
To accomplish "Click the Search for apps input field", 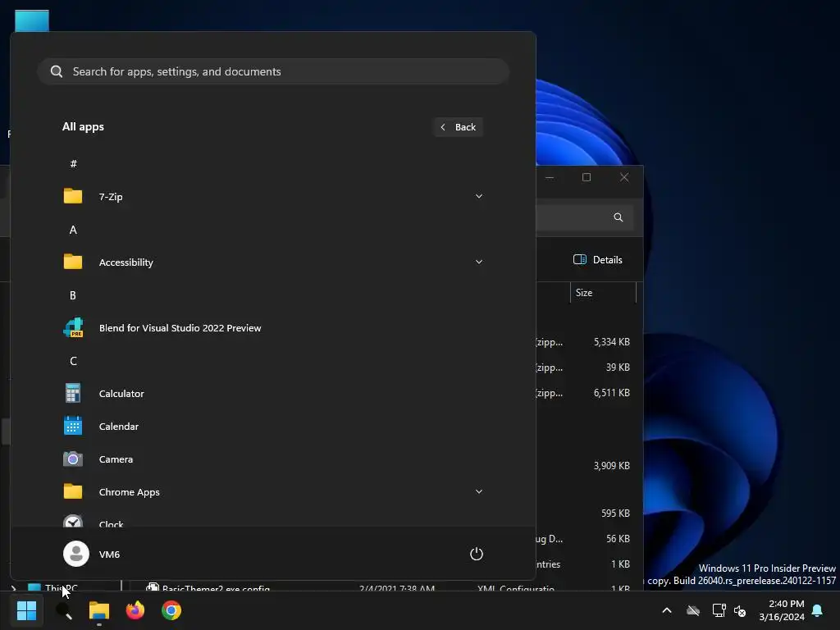I will 273,71.
